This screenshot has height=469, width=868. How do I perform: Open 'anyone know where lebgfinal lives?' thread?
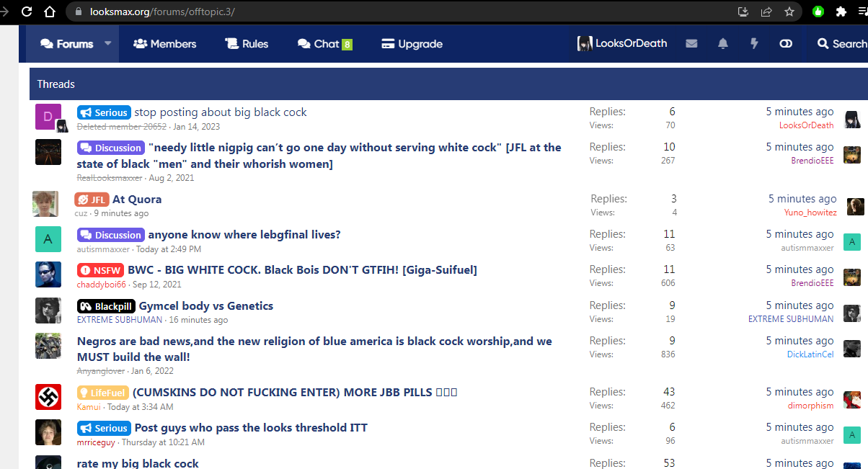pyautogui.click(x=244, y=235)
